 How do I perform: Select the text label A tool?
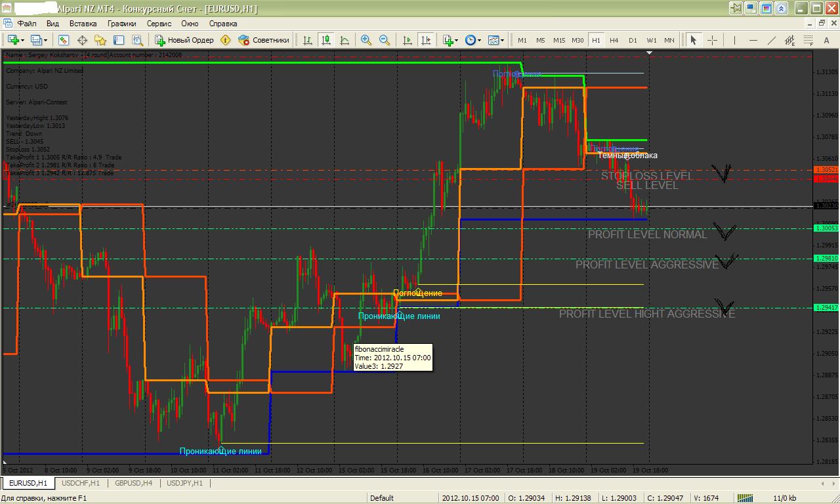(x=826, y=40)
